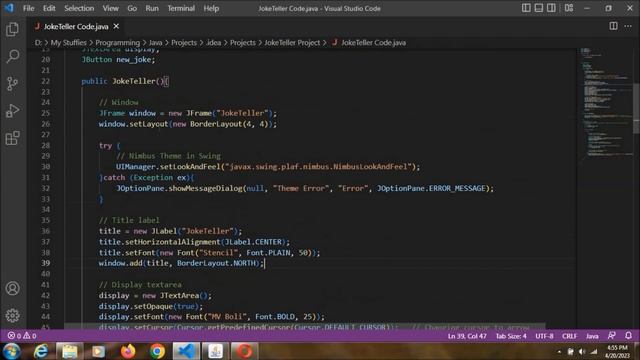The width and height of the screenshot is (640, 360).
Task: Open the Run menu
Action: click(x=152, y=8)
